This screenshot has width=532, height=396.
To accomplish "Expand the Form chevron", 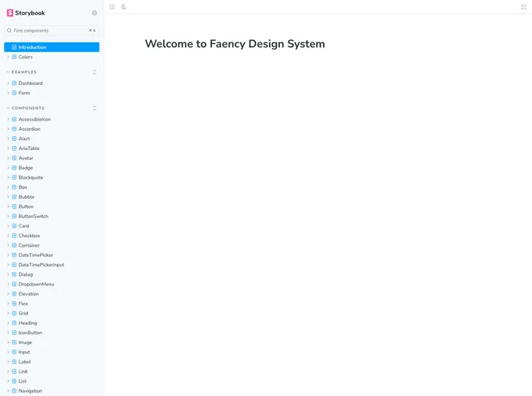I will point(9,93).
